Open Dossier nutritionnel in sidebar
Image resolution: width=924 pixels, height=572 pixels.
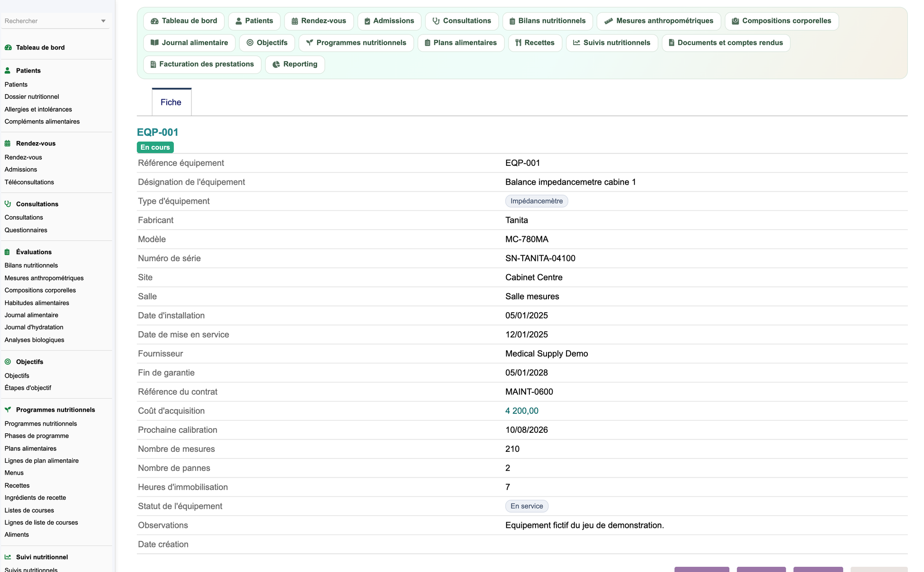click(x=32, y=97)
